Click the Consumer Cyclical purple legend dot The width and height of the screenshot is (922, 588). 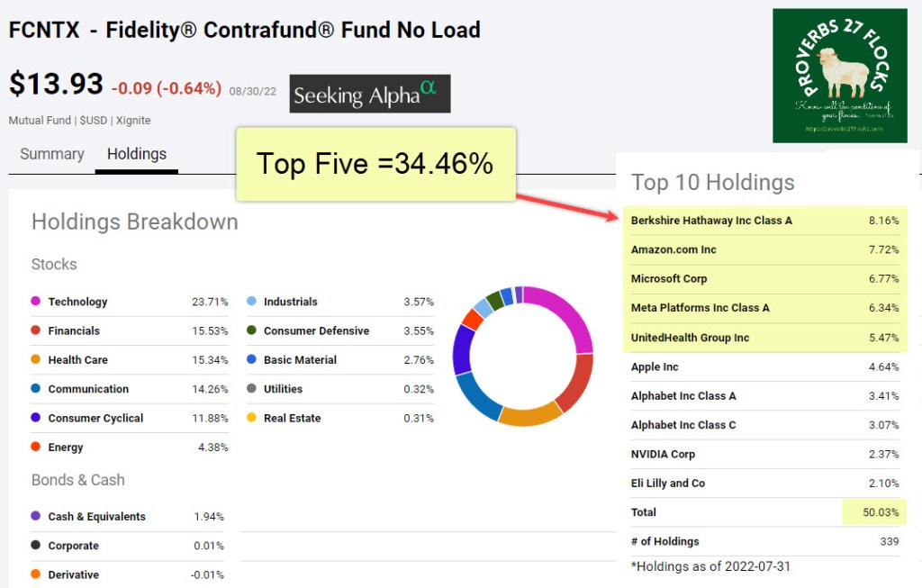point(36,418)
